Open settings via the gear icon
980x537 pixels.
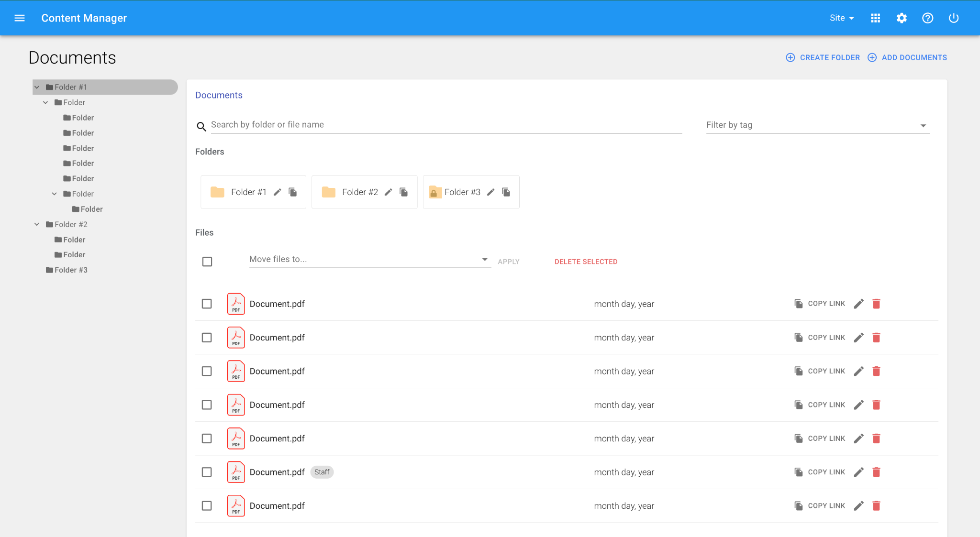[x=902, y=18]
